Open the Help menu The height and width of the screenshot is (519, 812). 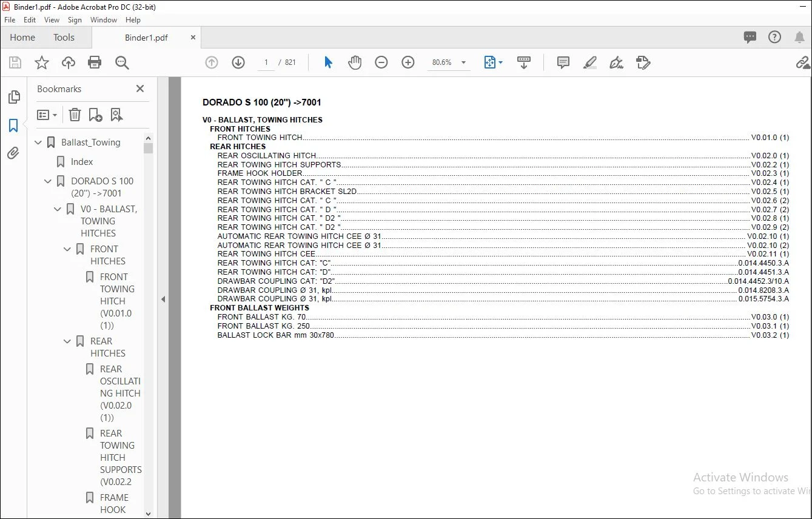point(133,20)
